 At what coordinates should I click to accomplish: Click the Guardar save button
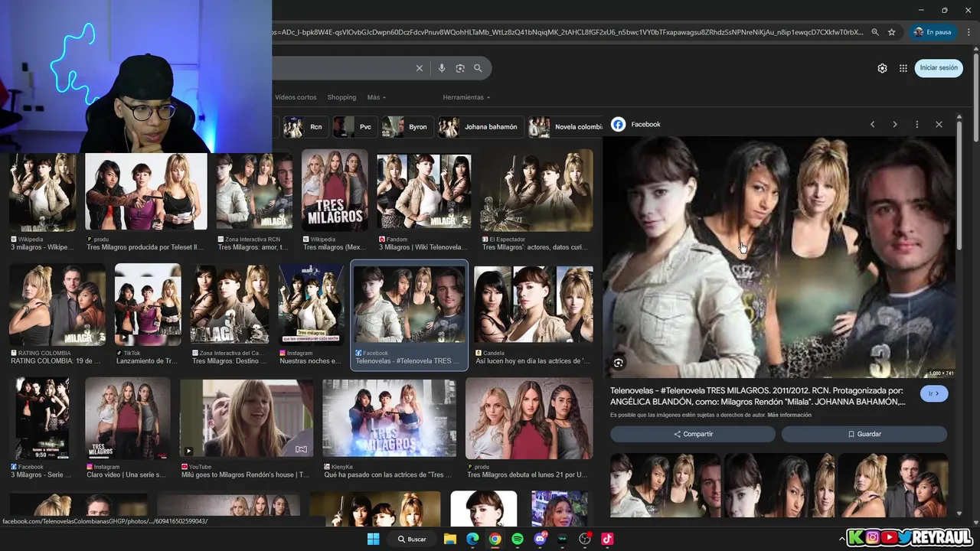tap(864, 434)
